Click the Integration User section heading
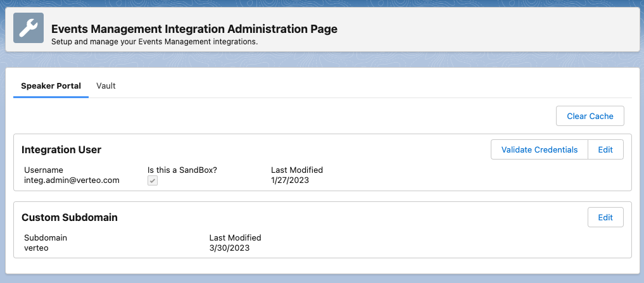This screenshot has height=283, width=644. (x=61, y=150)
